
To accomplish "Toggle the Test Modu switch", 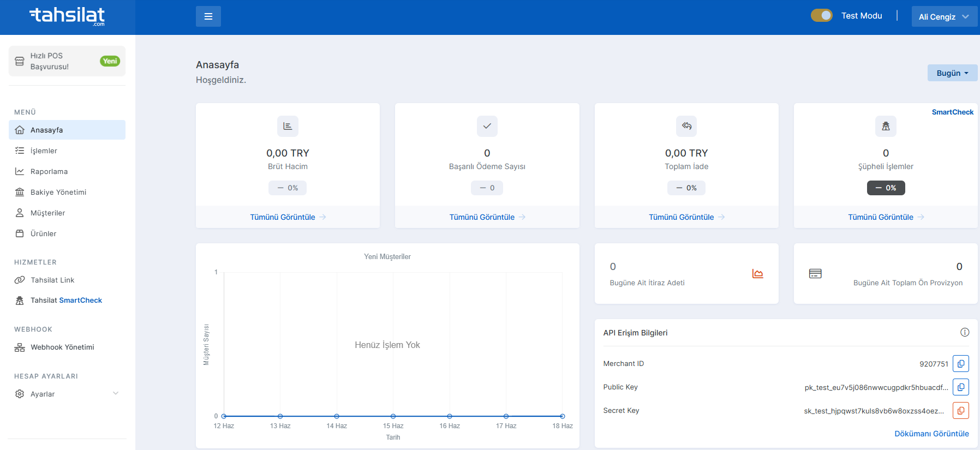I will tap(821, 16).
